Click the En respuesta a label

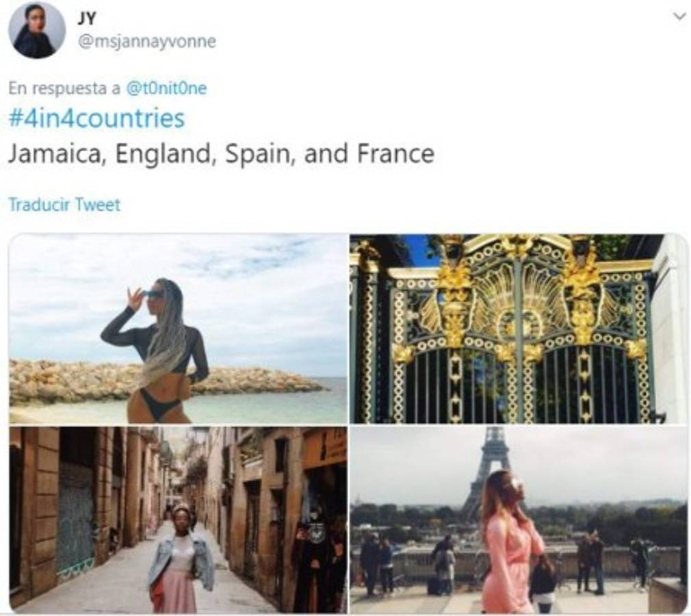click(64, 88)
